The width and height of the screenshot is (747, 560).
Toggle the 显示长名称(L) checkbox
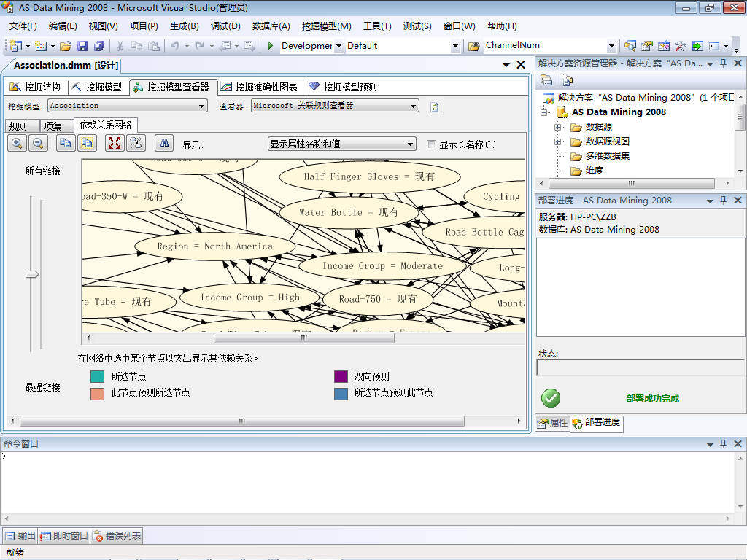tap(431, 145)
